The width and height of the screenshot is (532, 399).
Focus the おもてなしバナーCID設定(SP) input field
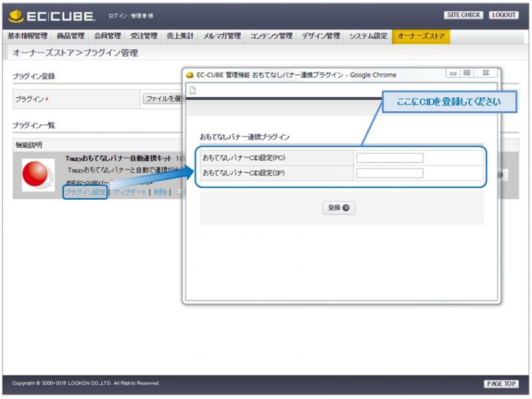tap(390, 173)
